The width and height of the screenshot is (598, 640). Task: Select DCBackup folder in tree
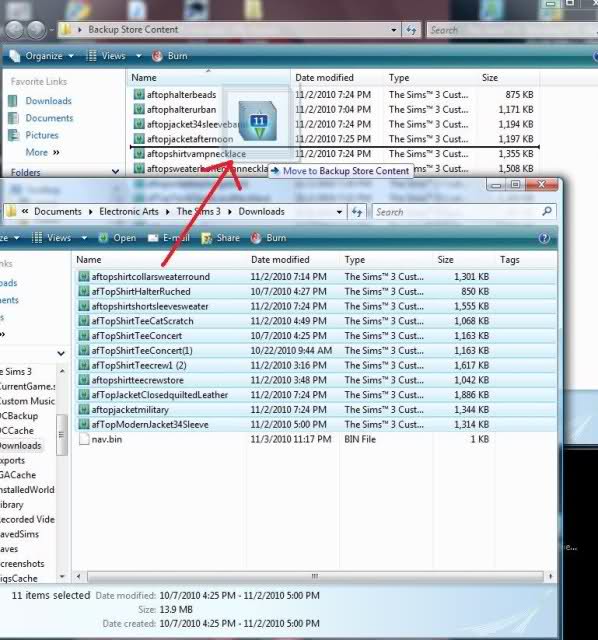pos(19,416)
